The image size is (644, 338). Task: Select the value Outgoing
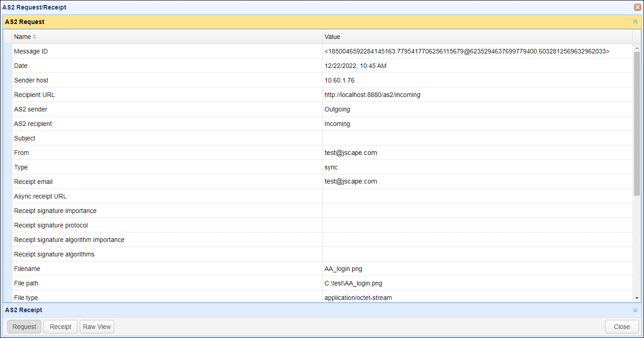(x=337, y=109)
